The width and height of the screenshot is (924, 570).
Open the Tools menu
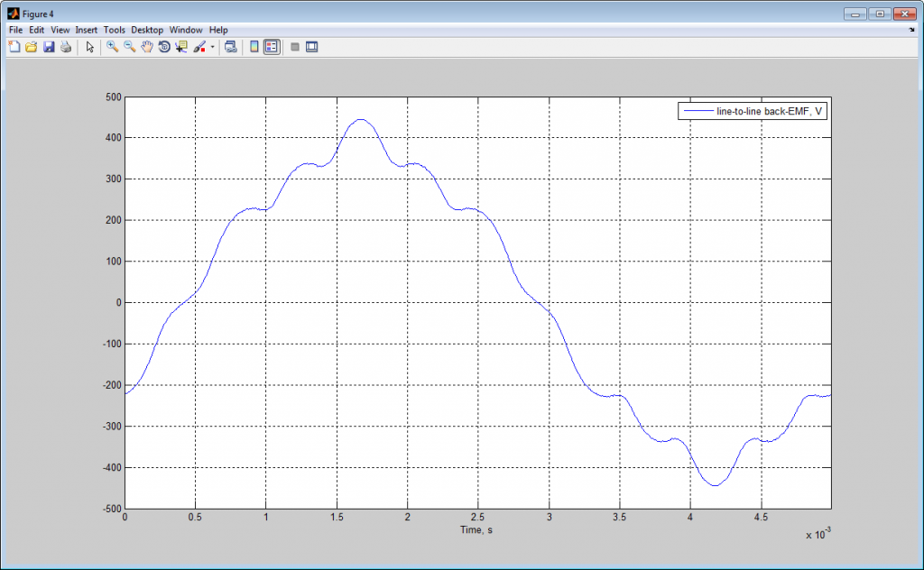click(114, 29)
